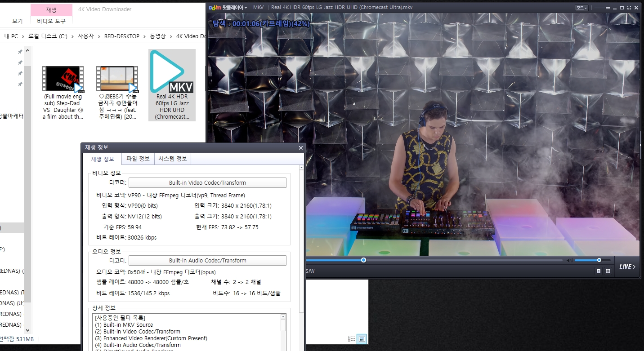Expand chevron after 사용자 breadcrumb
Screen dimensions: 644x351
(x=99, y=36)
